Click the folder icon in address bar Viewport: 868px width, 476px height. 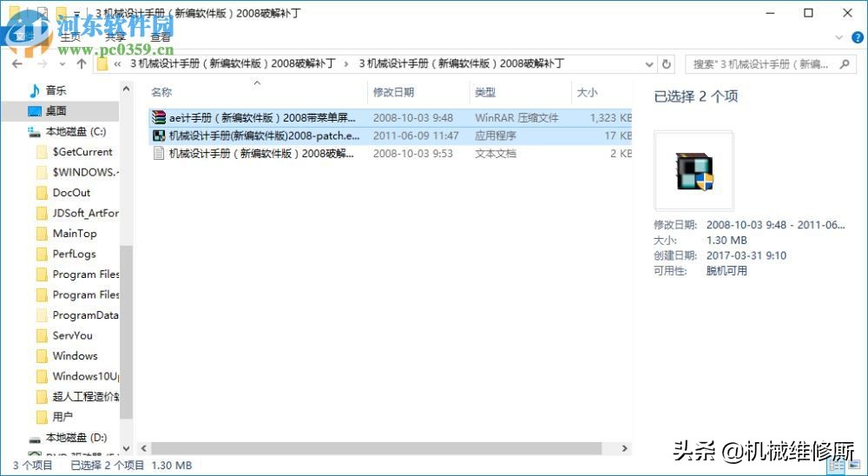pos(102,63)
